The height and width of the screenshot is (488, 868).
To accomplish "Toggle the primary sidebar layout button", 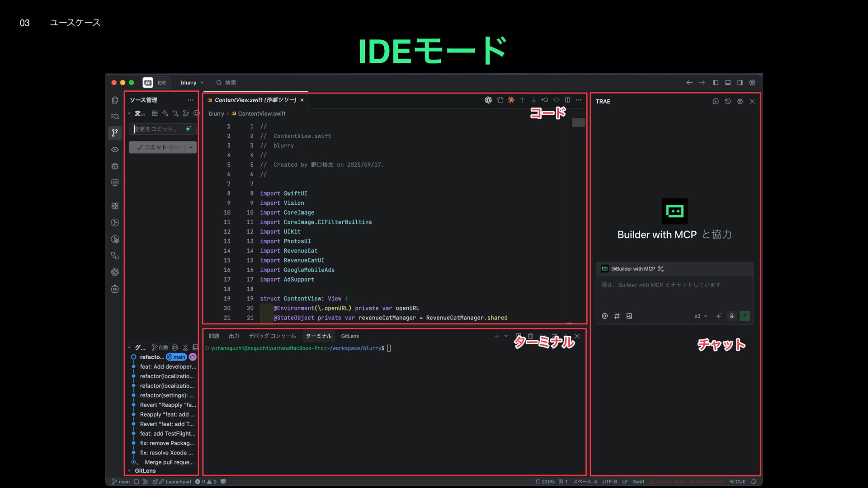I will [x=716, y=83].
